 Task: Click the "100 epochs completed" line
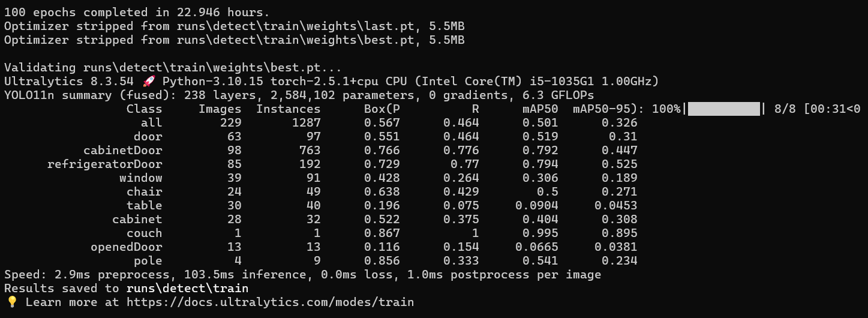137,13
